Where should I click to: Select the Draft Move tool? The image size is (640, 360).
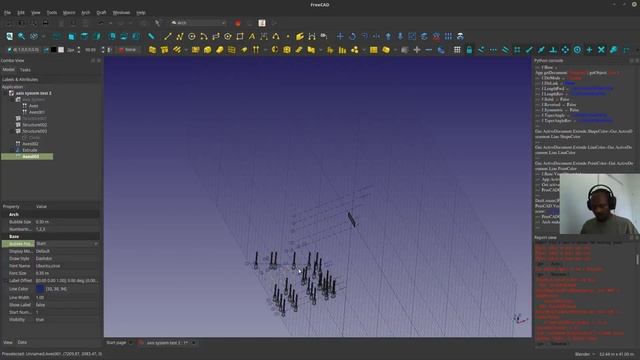[x=340, y=36]
